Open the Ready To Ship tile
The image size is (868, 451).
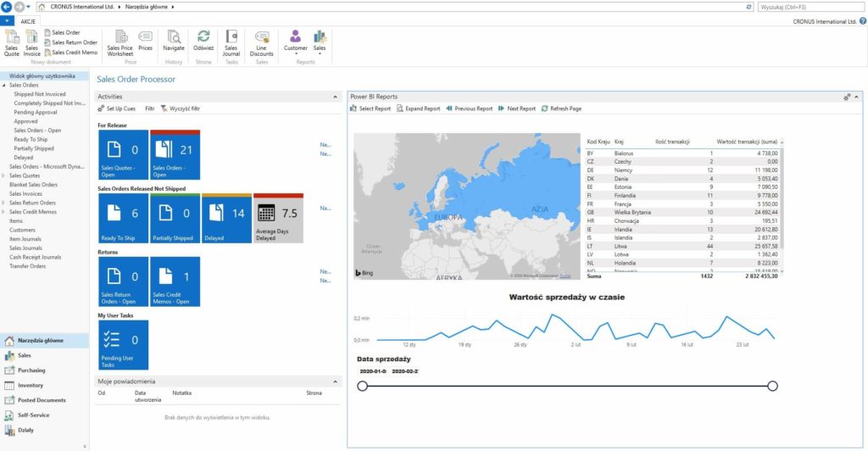(x=123, y=218)
